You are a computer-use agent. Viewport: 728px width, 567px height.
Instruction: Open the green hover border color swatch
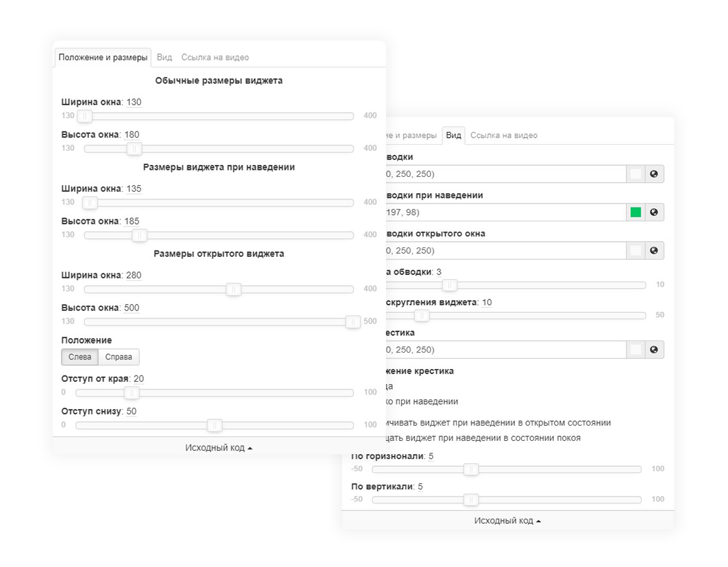coord(635,212)
